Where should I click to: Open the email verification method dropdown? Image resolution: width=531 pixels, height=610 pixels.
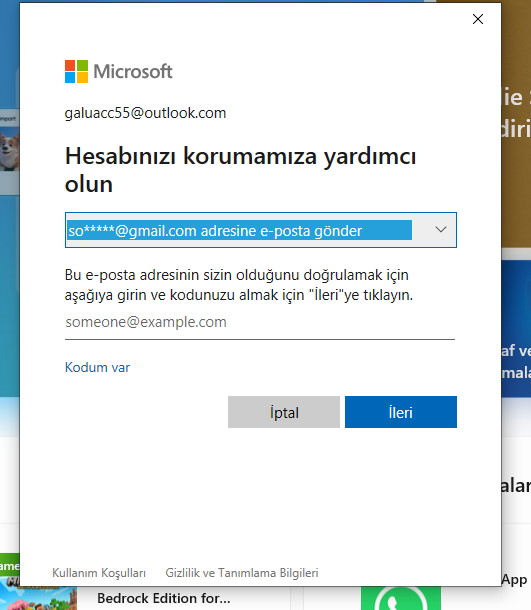pos(261,230)
